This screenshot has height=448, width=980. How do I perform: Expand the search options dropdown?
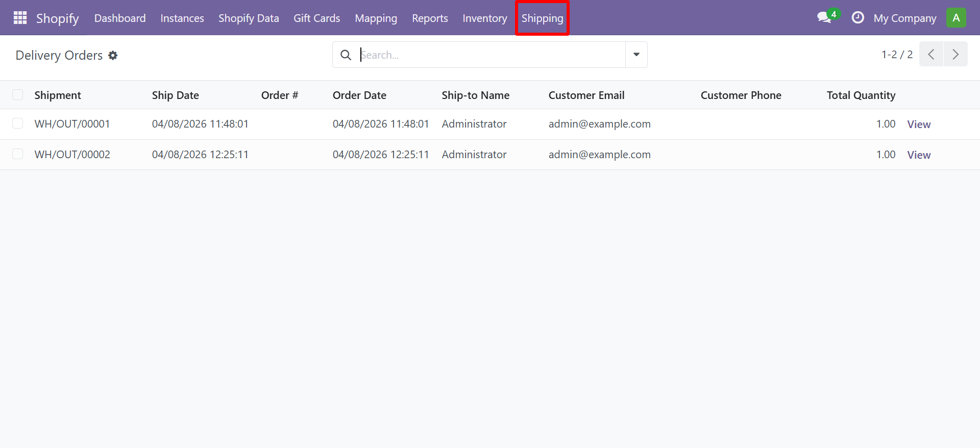(x=636, y=55)
